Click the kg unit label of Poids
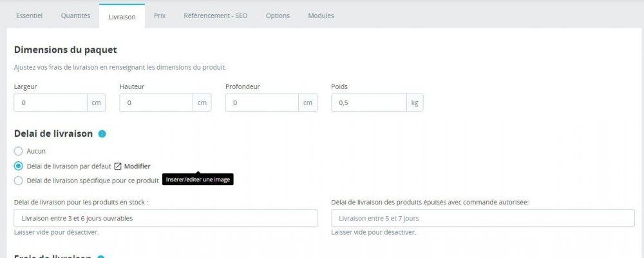This screenshot has width=644, height=258. (415, 103)
